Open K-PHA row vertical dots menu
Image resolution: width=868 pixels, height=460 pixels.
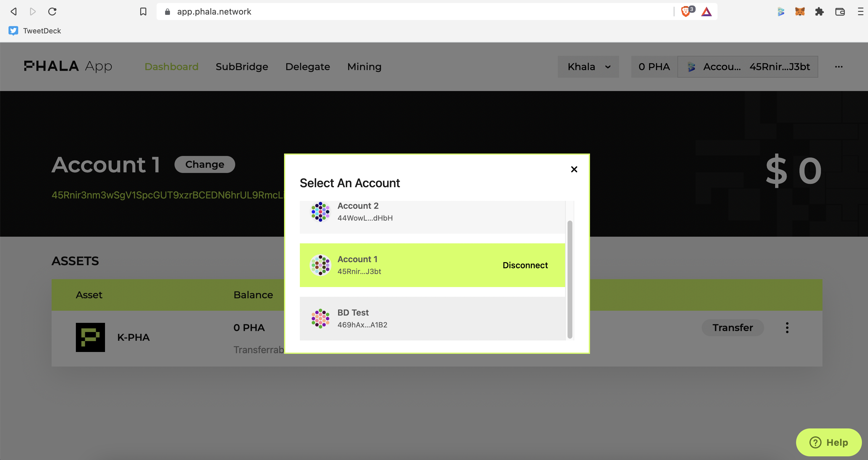tap(787, 328)
